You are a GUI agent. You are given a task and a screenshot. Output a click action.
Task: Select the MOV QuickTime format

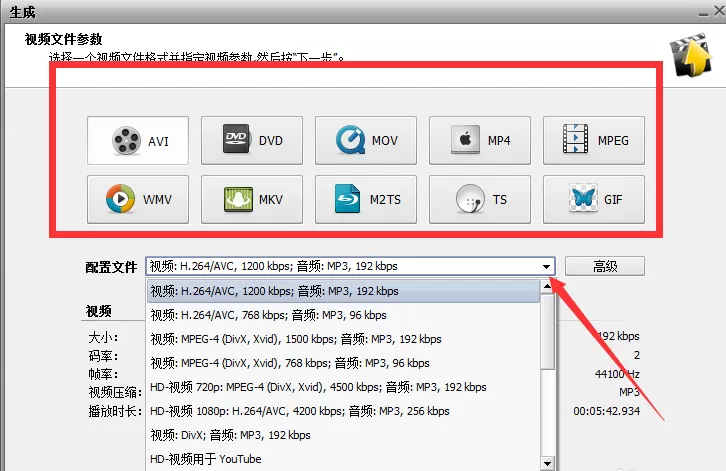(366, 140)
